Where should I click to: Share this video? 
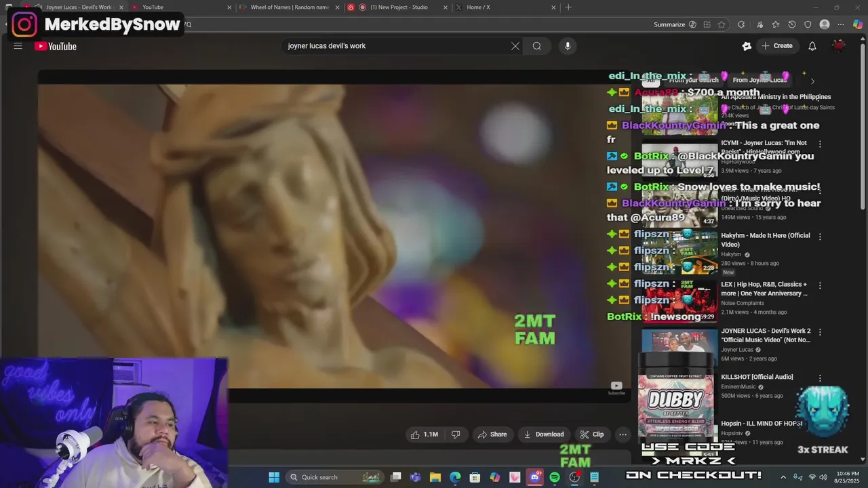pyautogui.click(x=492, y=434)
